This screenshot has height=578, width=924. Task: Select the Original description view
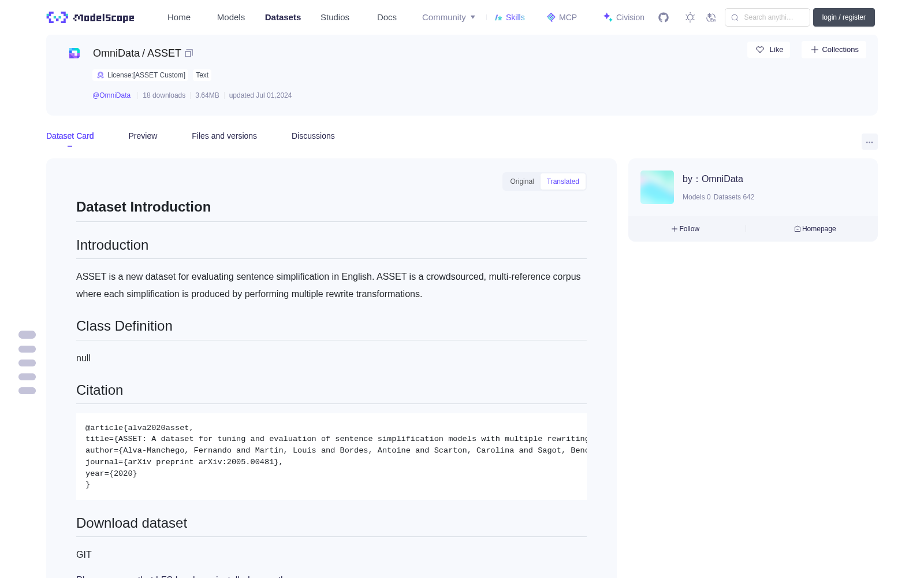521,181
